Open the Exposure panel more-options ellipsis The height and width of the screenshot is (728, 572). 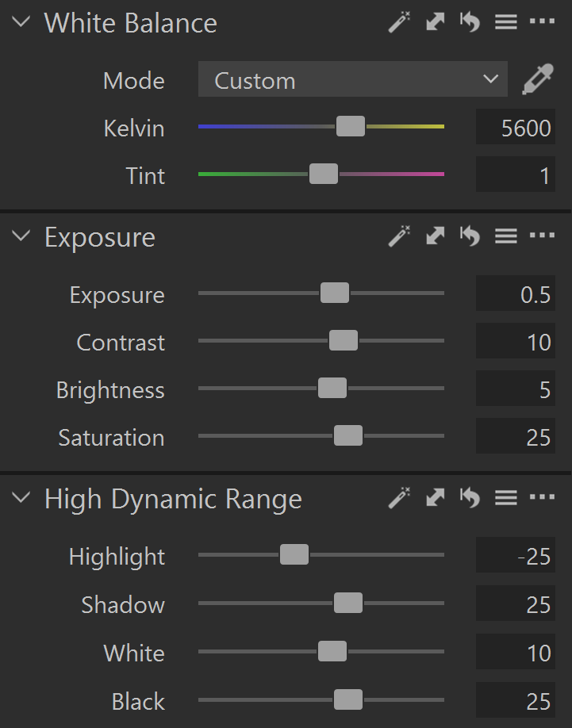tap(542, 236)
